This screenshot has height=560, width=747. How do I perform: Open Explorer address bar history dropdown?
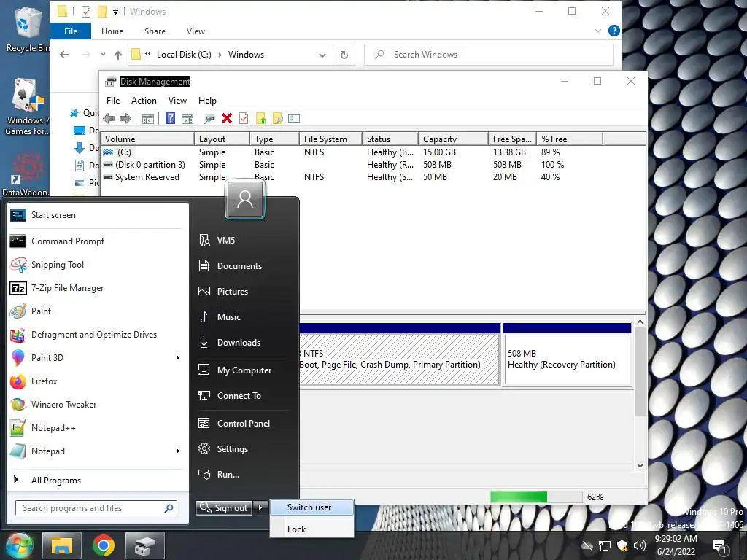tap(322, 55)
